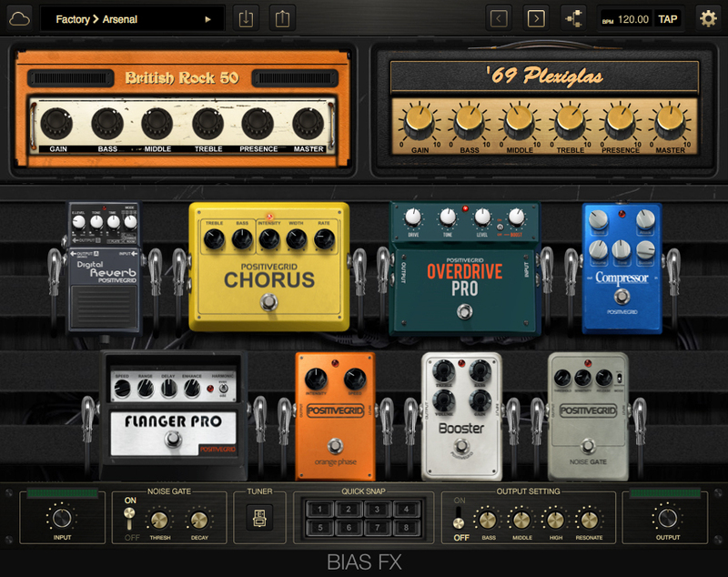Click the Chorus TREBLE knob
Image resolution: width=728 pixels, height=577 pixels.
pyautogui.click(x=214, y=239)
